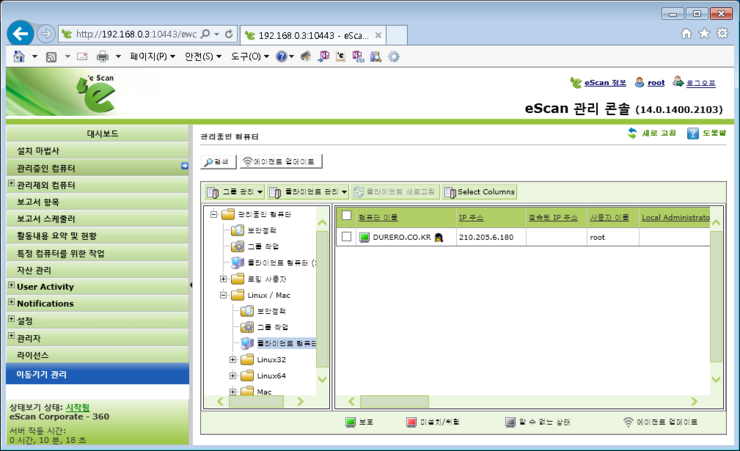Click the Linux32 folder icon
Viewport: 740px width, 451px height.
(x=247, y=359)
